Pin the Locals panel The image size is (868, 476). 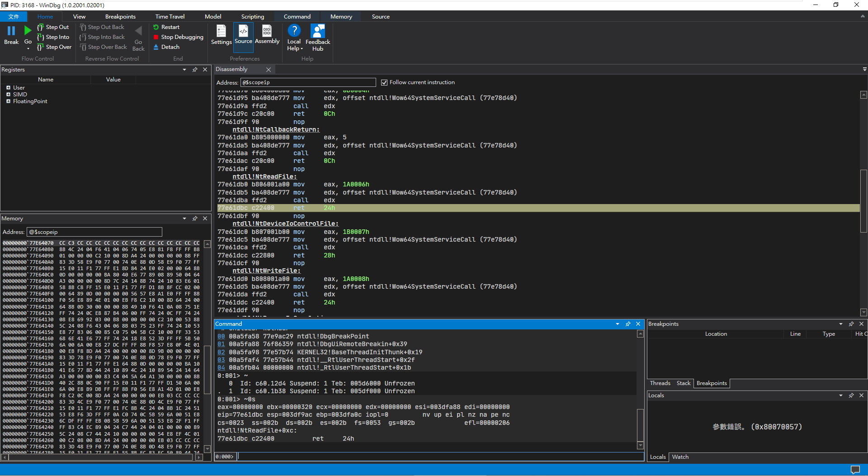tap(851, 395)
